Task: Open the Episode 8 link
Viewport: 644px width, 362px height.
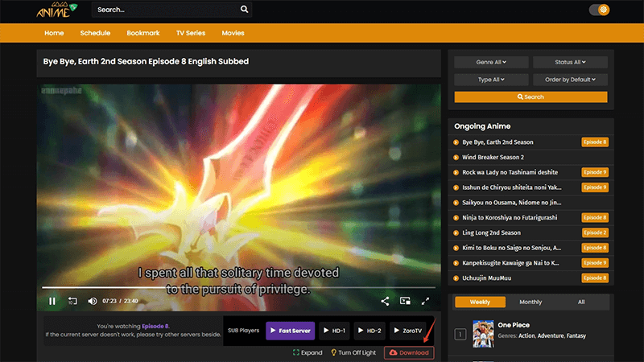Action: click(155, 327)
